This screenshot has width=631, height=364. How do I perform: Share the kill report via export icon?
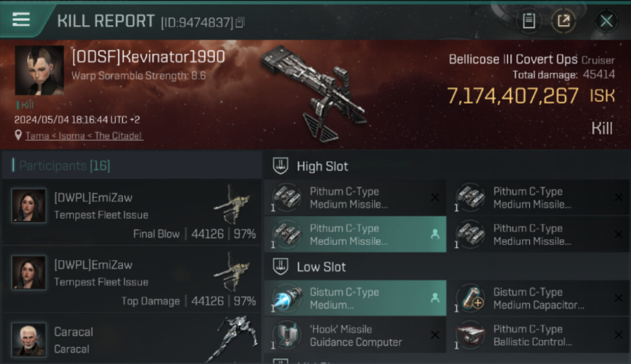coord(564,21)
